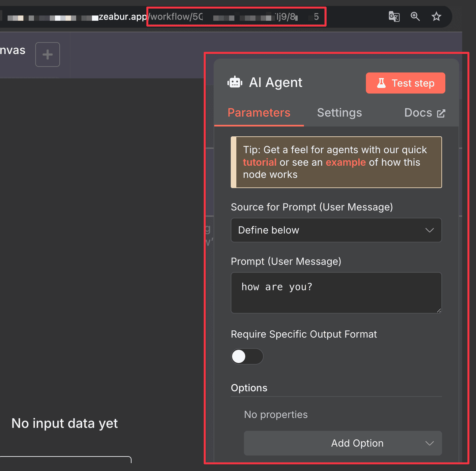The width and height of the screenshot is (476, 471).
Task: Click the flask icon inside Test step button
Action: [x=382, y=83]
